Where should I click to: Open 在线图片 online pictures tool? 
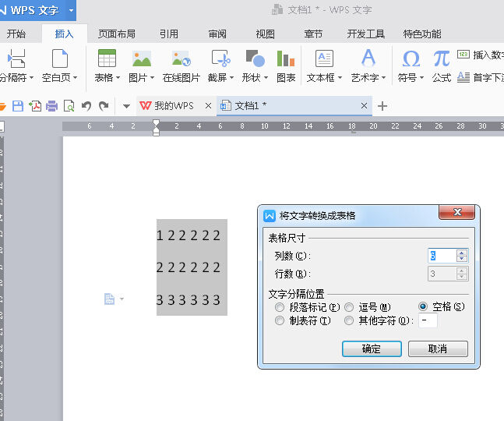tap(181, 59)
